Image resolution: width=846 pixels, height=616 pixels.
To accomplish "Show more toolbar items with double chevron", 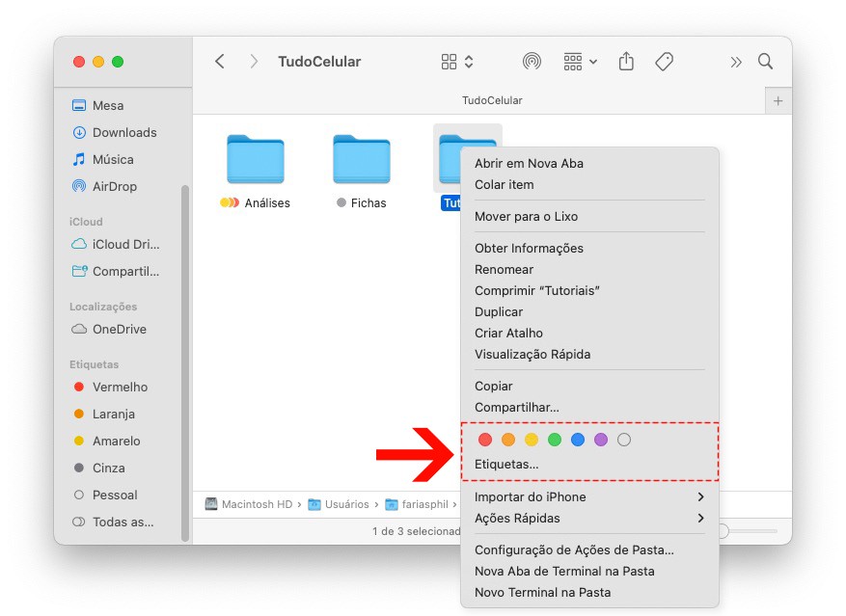I will coord(736,62).
